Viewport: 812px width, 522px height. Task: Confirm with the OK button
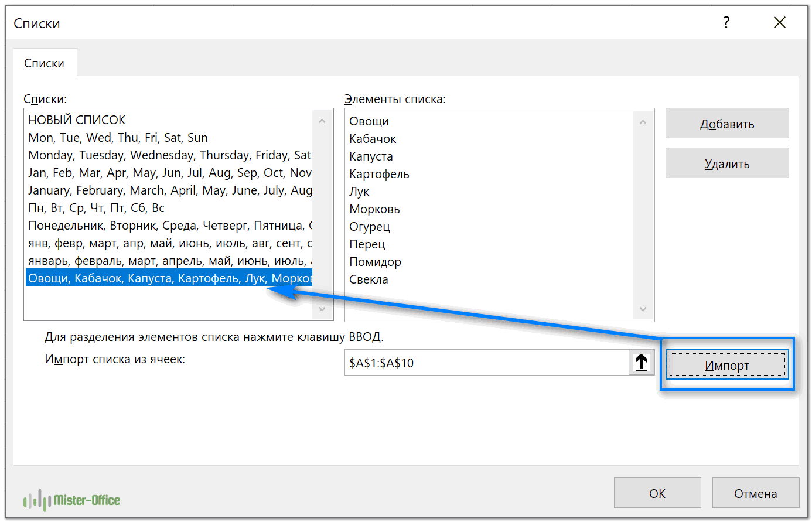click(x=657, y=493)
